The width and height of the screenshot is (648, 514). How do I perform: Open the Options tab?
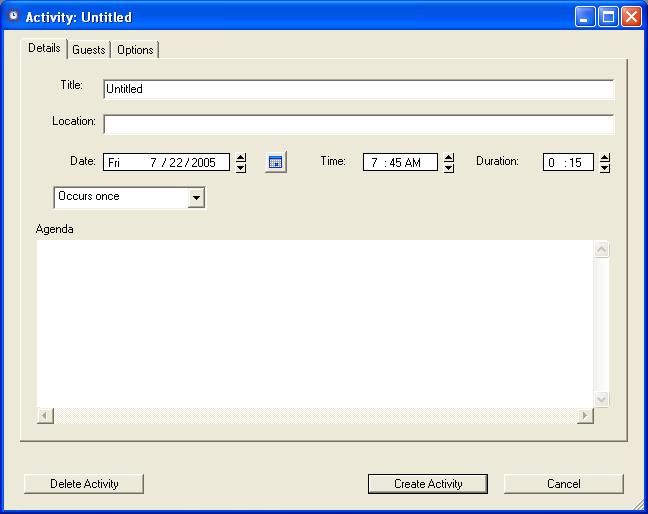coord(135,50)
